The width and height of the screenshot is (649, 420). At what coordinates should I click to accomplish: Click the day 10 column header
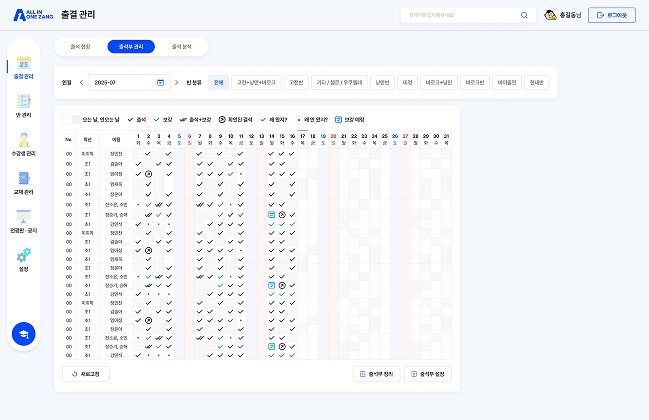pos(231,139)
